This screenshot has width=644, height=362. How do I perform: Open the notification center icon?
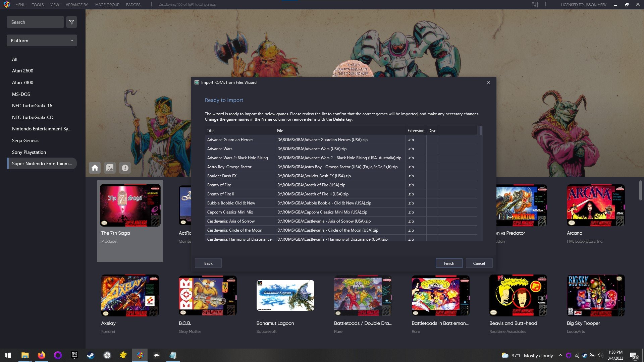coord(634,356)
